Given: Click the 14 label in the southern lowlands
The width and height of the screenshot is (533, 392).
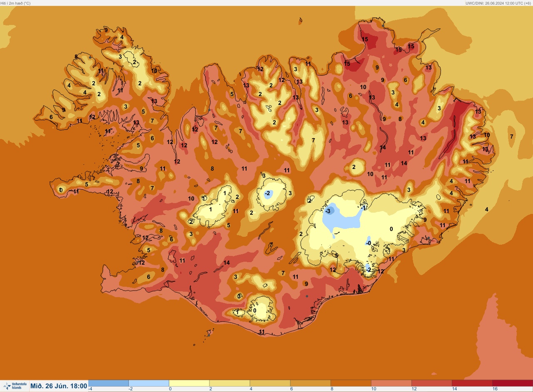Looking at the screenshot, I should [227, 263].
